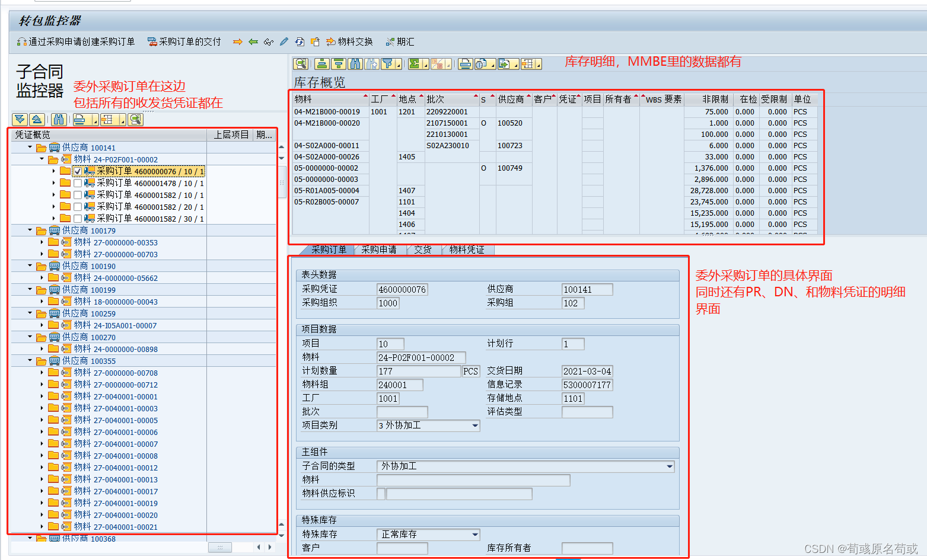Sort descending in stock overview toolbar
Image resolution: width=927 pixels, height=560 pixels.
pos(339,63)
